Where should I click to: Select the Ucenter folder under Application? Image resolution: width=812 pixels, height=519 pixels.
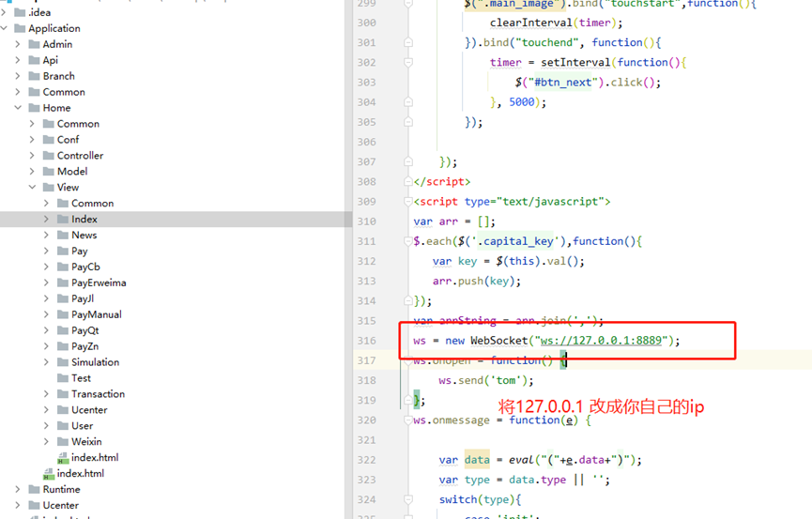61,505
